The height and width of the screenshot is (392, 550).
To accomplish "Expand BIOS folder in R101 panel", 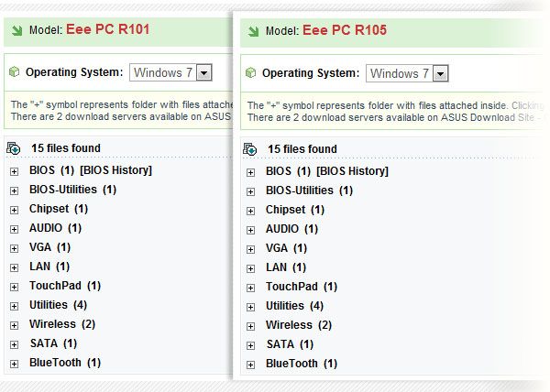I will (x=14, y=171).
